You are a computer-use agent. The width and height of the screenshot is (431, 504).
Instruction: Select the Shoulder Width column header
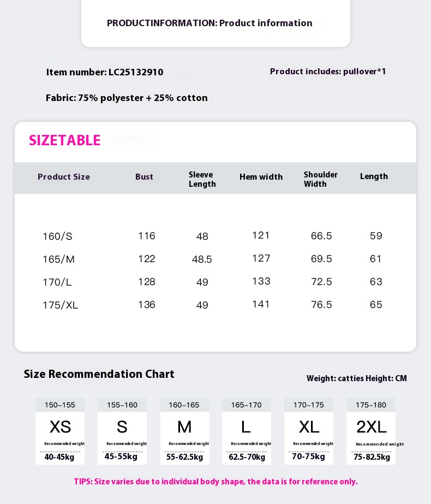(321, 179)
